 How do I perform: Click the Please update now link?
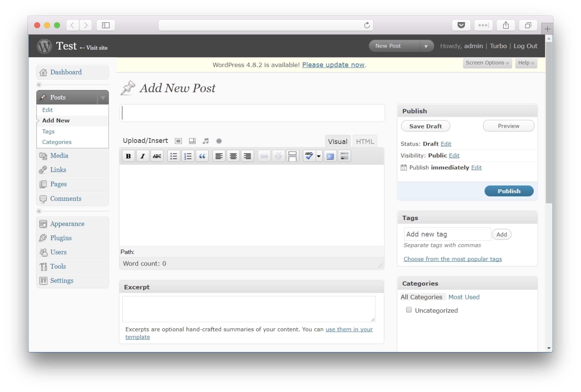click(x=333, y=65)
